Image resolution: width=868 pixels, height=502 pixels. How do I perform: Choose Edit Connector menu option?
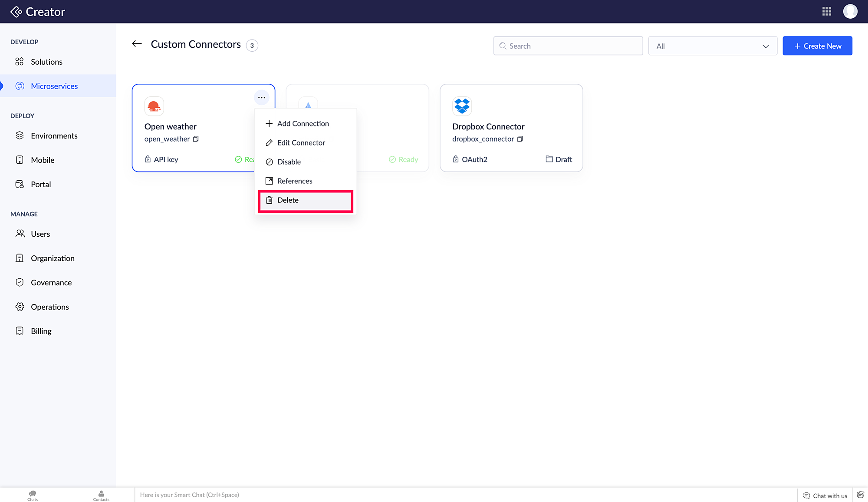(301, 143)
